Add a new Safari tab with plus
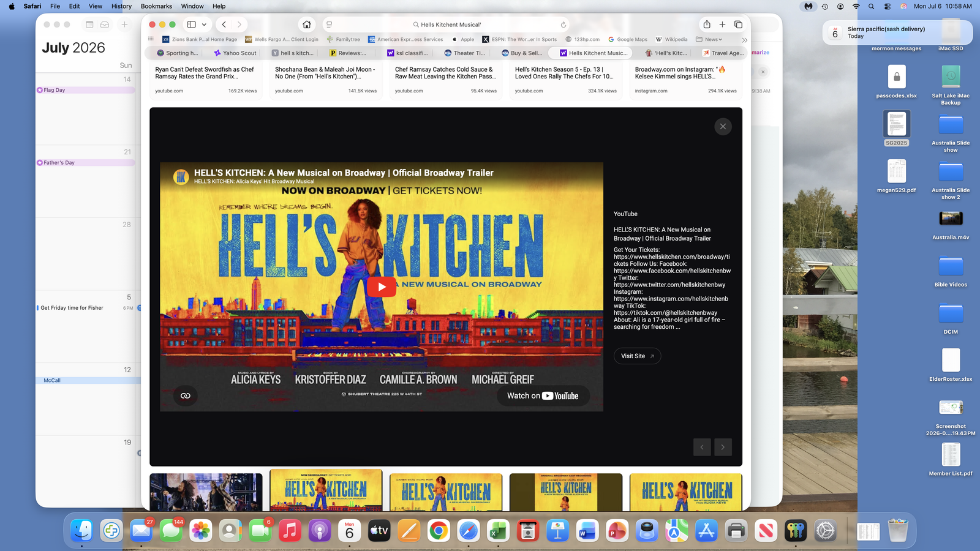The image size is (980, 551). (x=722, y=24)
